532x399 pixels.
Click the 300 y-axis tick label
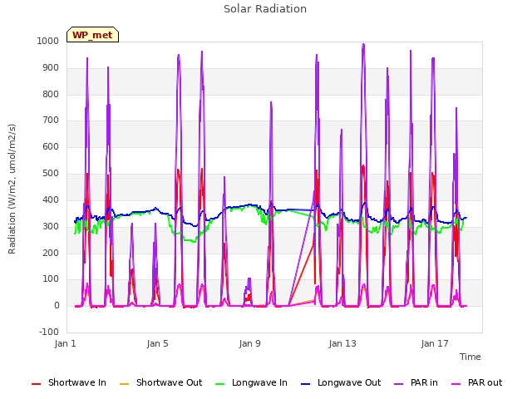51,226
